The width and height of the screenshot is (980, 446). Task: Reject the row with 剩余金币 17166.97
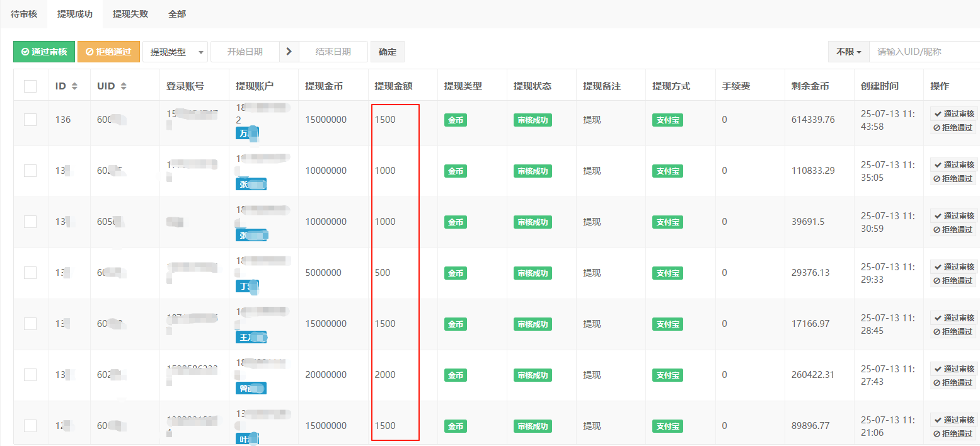click(x=952, y=331)
